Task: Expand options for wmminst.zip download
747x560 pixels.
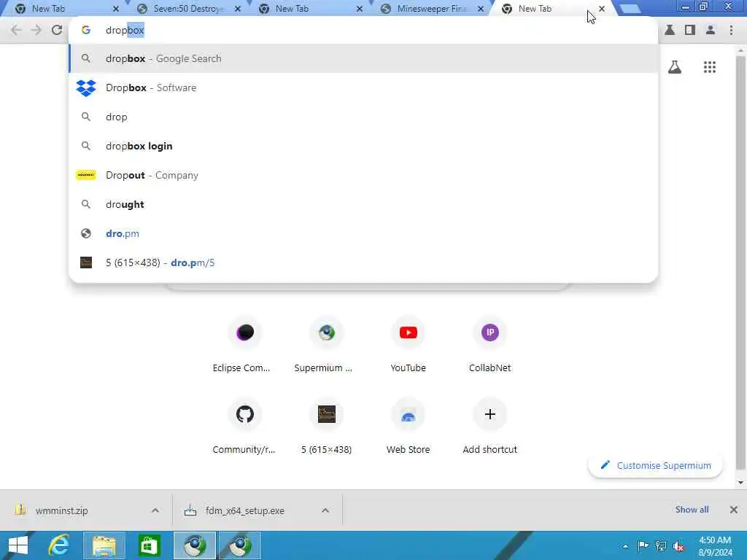Action: [155, 510]
